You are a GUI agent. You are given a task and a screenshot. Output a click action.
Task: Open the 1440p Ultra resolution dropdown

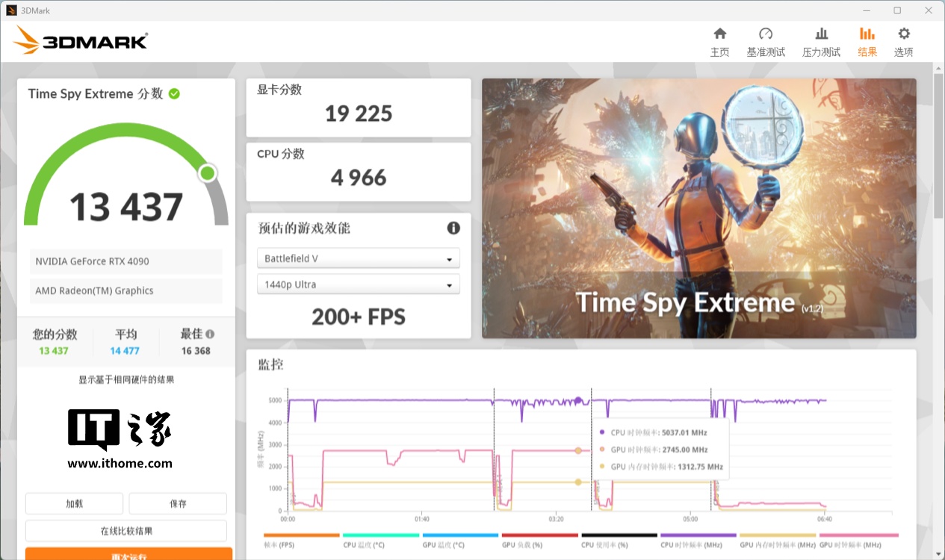coord(359,284)
